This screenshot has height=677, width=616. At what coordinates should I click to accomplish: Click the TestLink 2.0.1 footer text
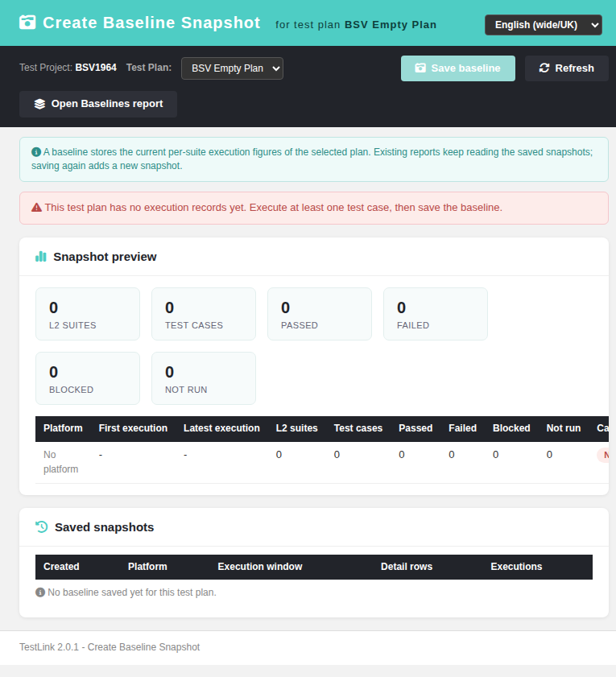click(110, 647)
